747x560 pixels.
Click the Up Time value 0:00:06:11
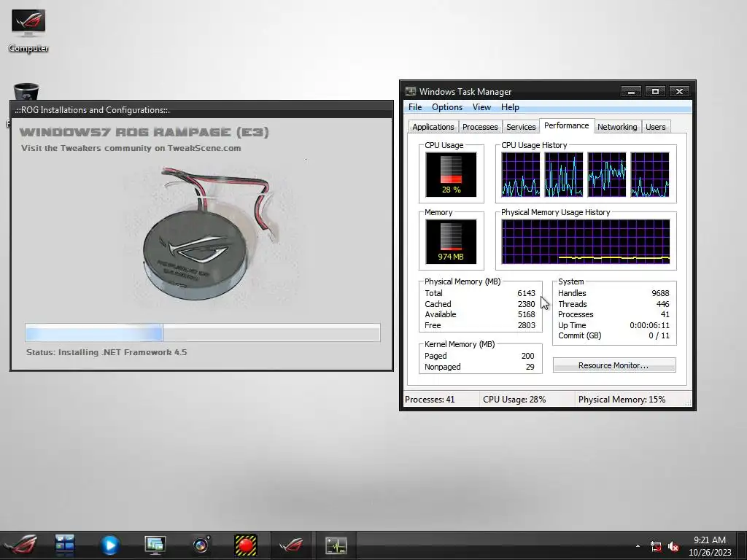coord(649,325)
